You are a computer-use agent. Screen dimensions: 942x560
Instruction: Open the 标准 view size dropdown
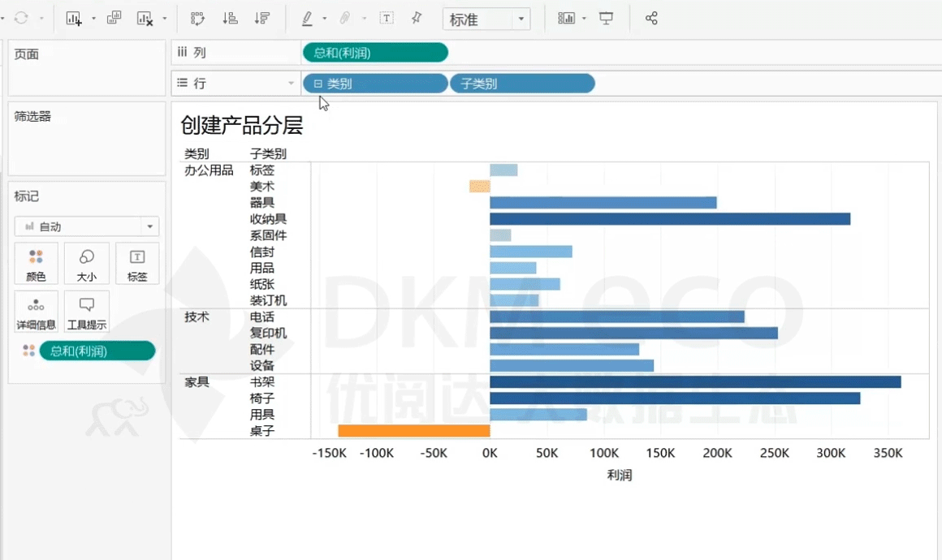(x=521, y=19)
